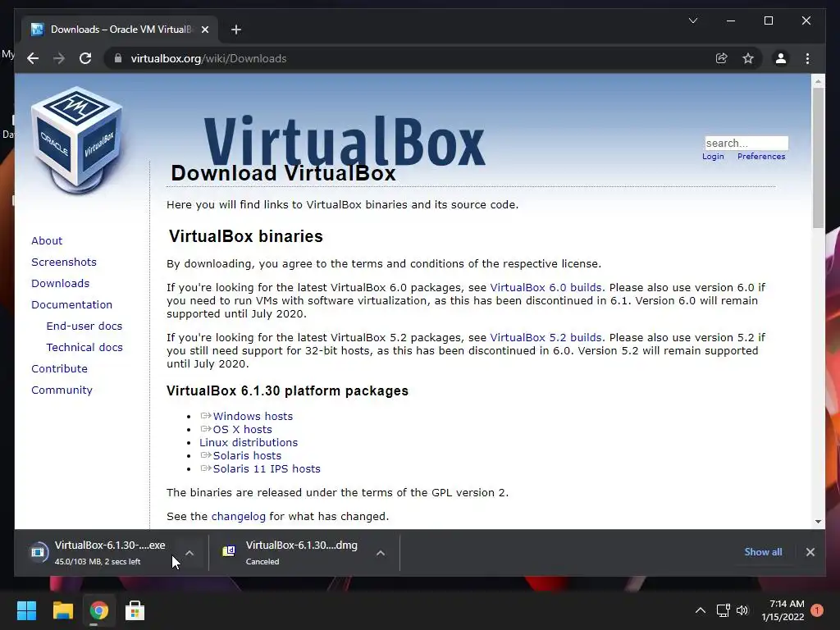Click the VirtualBox 6.1.30 platform packages heading
The width and height of the screenshot is (840, 630).
click(287, 390)
